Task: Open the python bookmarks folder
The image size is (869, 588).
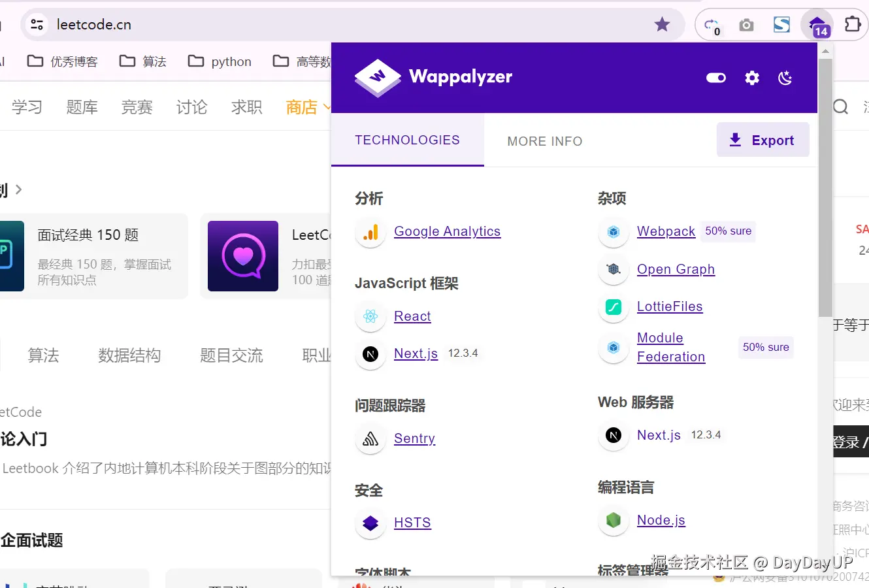Action: tap(219, 61)
